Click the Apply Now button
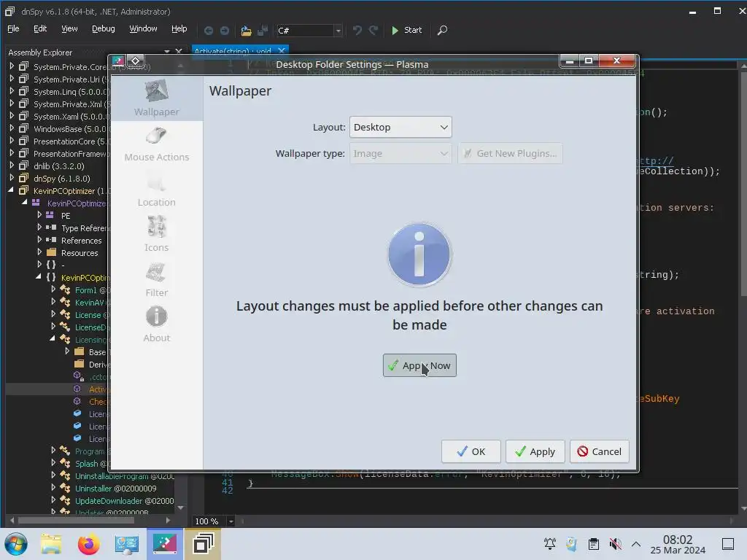This screenshot has height=560, width=747. [419, 365]
